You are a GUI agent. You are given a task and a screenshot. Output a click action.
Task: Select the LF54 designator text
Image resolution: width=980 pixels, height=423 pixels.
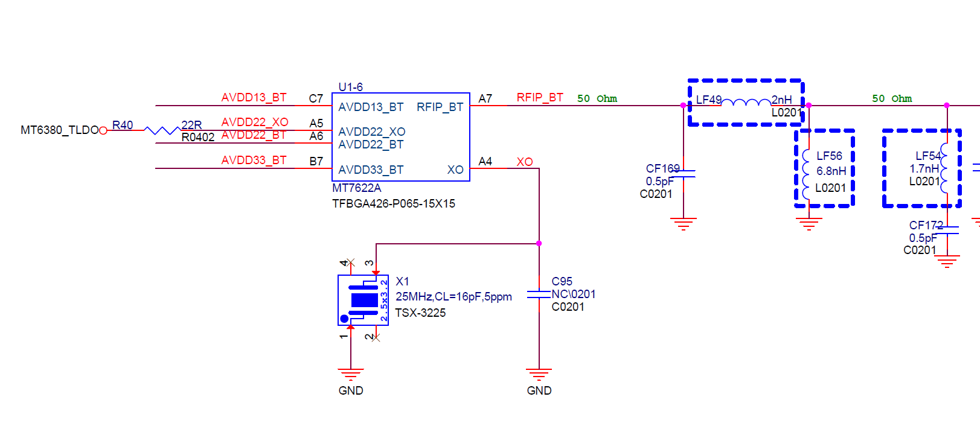[x=928, y=156]
